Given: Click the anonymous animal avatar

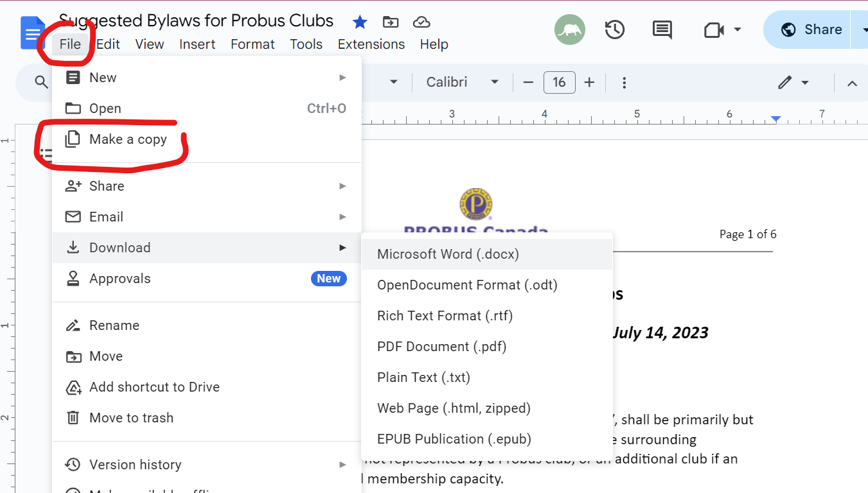Looking at the screenshot, I should coord(570,30).
